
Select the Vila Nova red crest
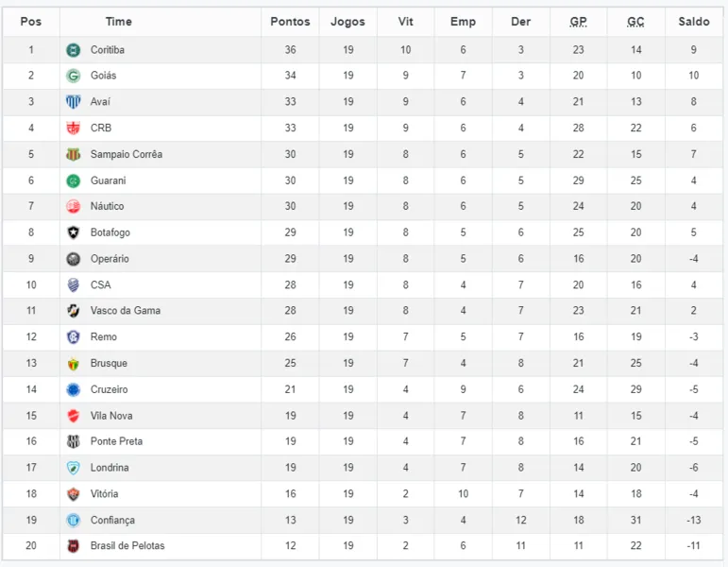(74, 416)
